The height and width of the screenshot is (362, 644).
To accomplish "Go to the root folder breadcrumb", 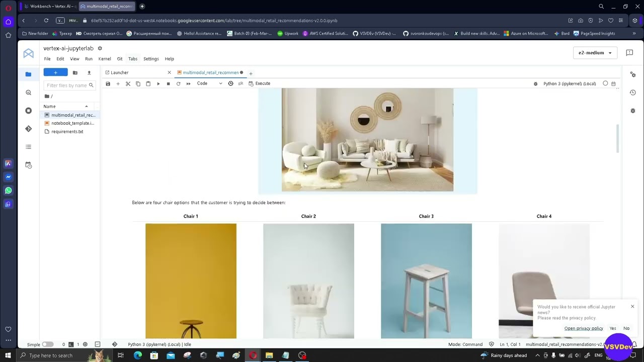I will coord(48,96).
